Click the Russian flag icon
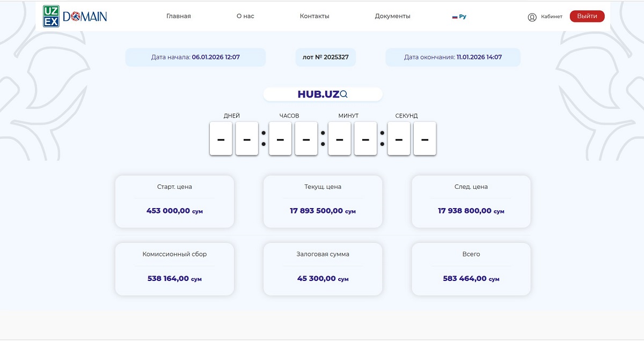Viewport: 644px width, 341px height. click(455, 17)
